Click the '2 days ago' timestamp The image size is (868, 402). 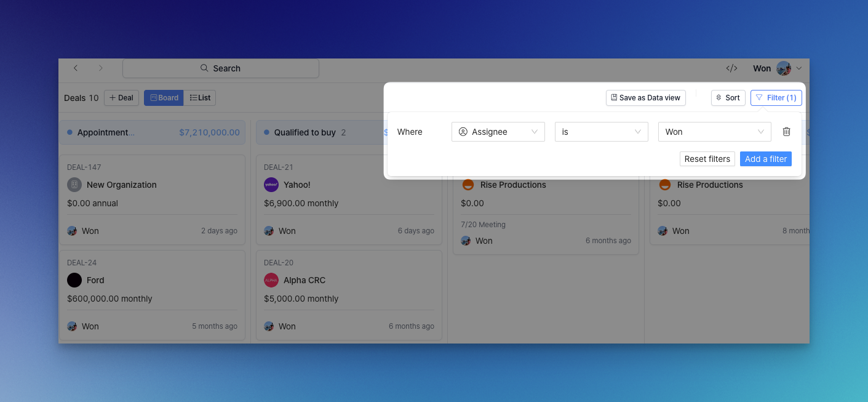click(219, 231)
